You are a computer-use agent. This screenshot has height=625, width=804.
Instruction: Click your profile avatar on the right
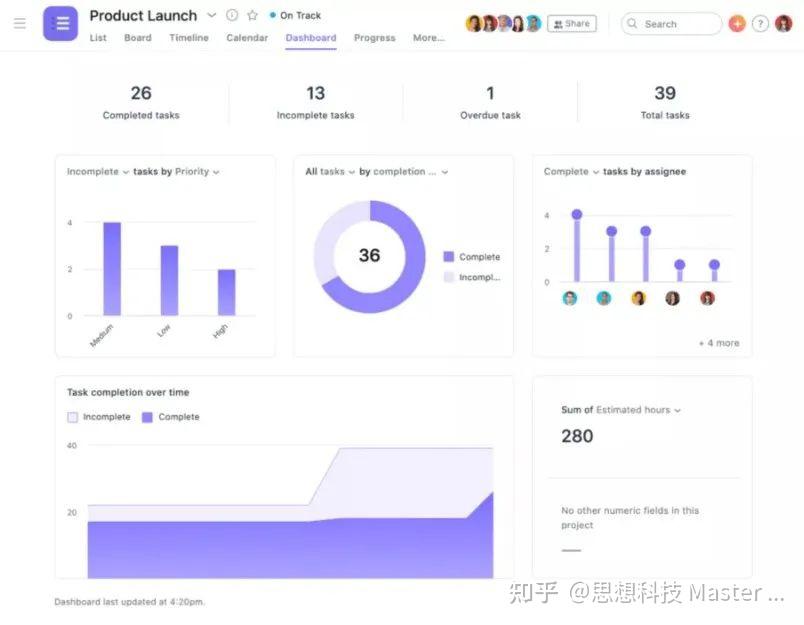pyautogui.click(x=785, y=23)
